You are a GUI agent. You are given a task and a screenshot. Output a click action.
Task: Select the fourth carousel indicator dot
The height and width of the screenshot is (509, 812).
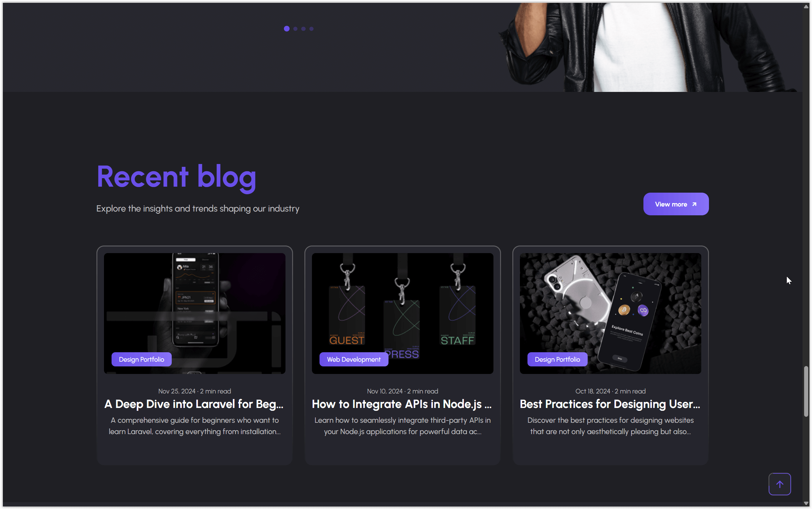click(311, 29)
